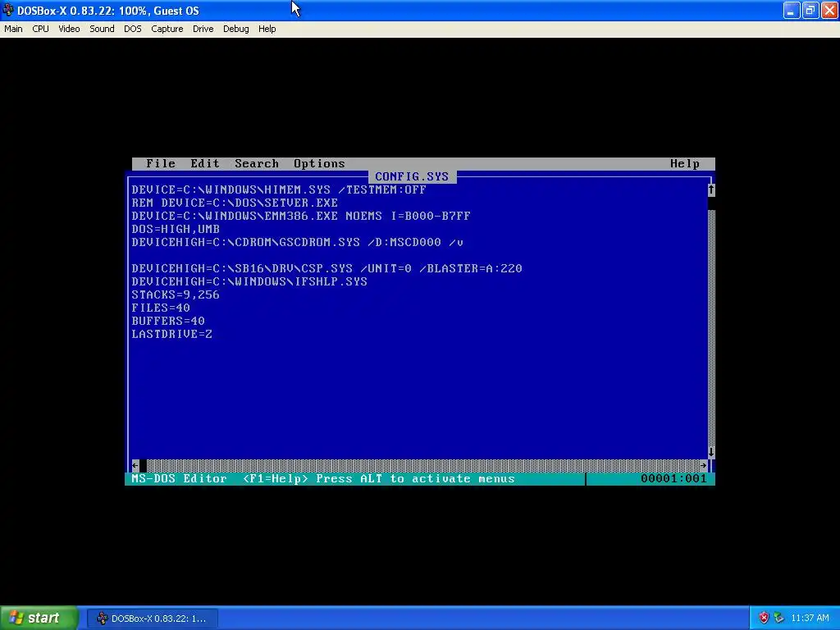Click the black vertical scroll thumb
Viewport: 840px width, 630px height.
click(711, 203)
